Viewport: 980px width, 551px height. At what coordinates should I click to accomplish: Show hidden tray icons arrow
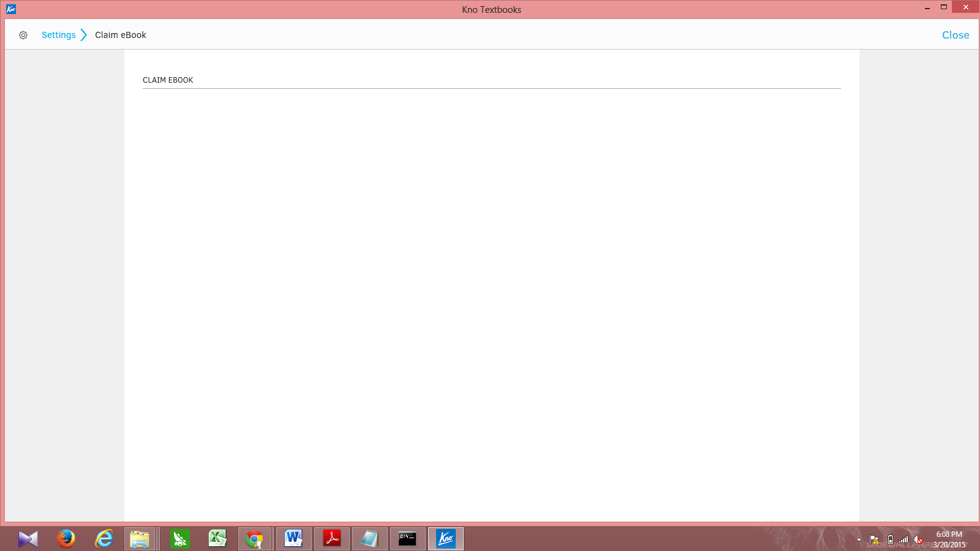pos(859,539)
